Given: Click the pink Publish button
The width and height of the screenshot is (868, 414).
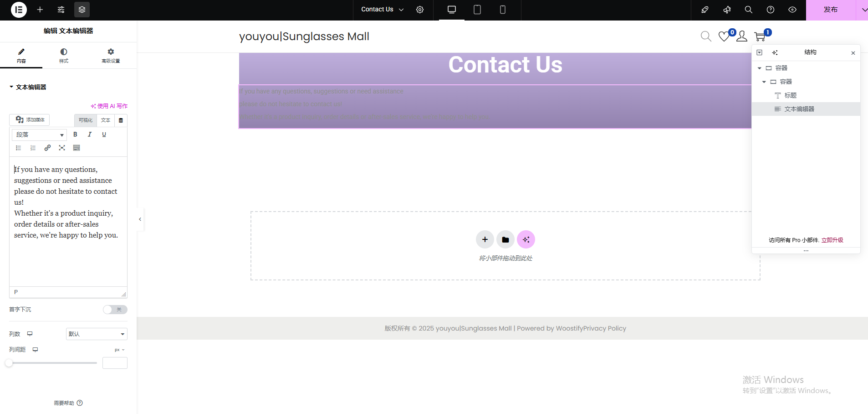Looking at the screenshot, I should pos(830,10).
